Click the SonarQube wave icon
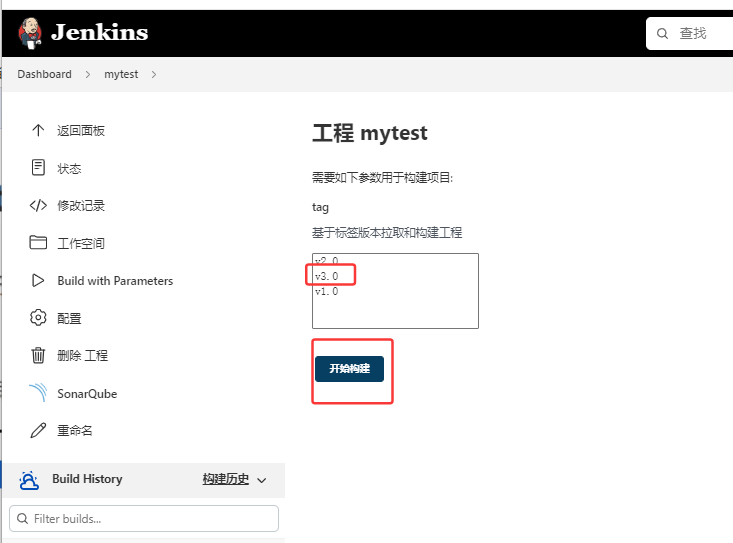This screenshot has width=733, height=543. tap(38, 393)
